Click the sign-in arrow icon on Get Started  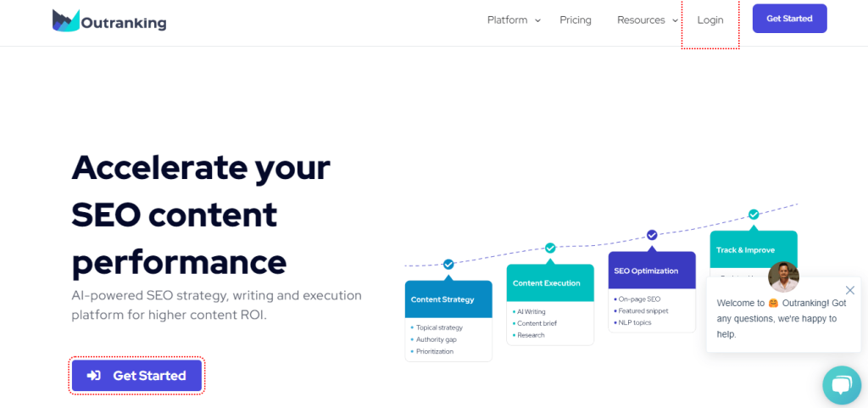(x=93, y=375)
